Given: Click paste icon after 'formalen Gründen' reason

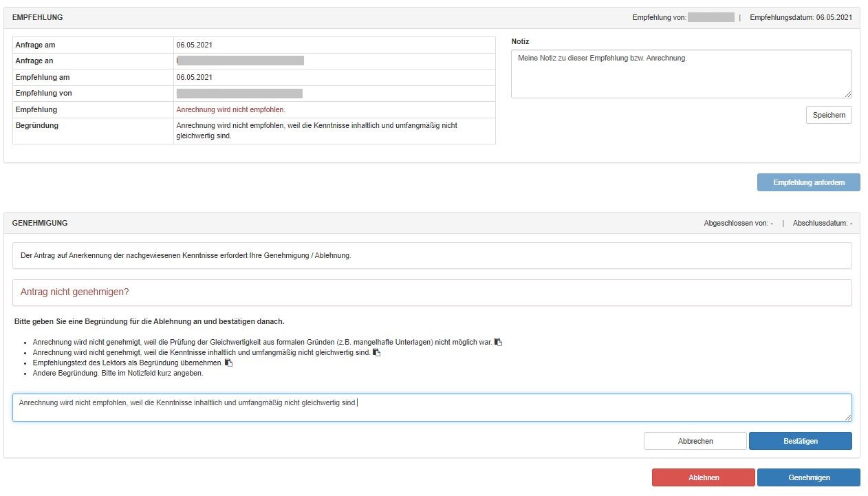Looking at the screenshot, I should 498,342.
